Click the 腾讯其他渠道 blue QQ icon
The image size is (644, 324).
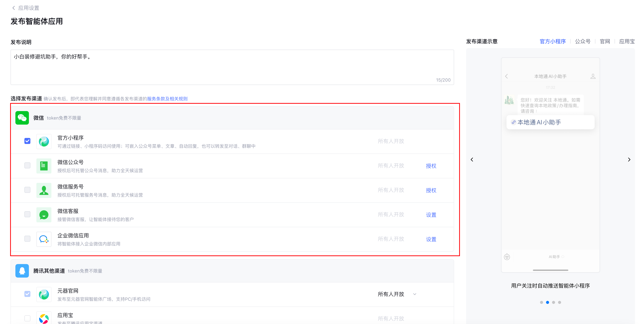(22, 271)
